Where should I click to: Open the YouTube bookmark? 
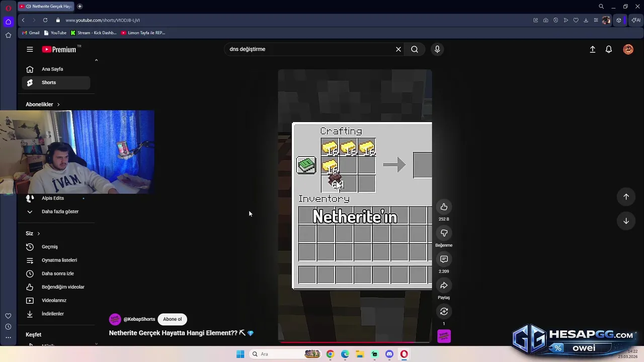tap(55, 33)
